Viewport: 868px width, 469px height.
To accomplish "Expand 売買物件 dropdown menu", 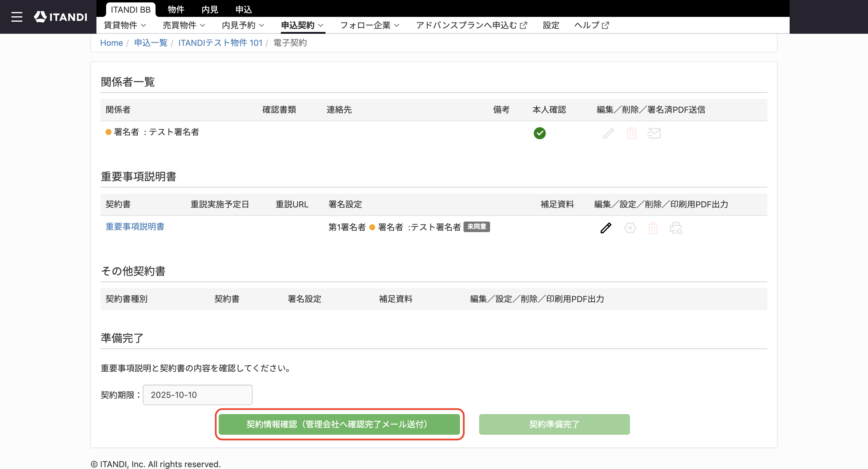I will pos(184,25).
